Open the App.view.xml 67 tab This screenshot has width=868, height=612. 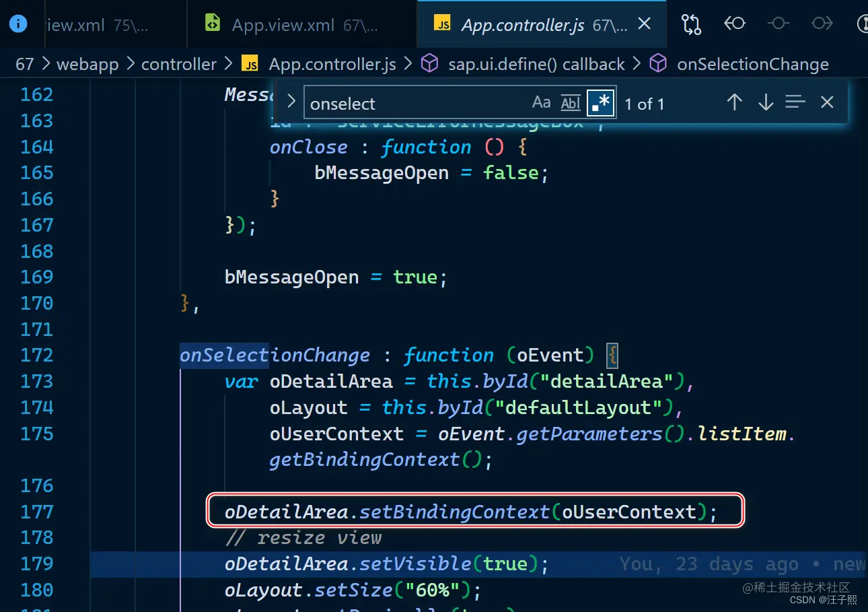point(301,25)
